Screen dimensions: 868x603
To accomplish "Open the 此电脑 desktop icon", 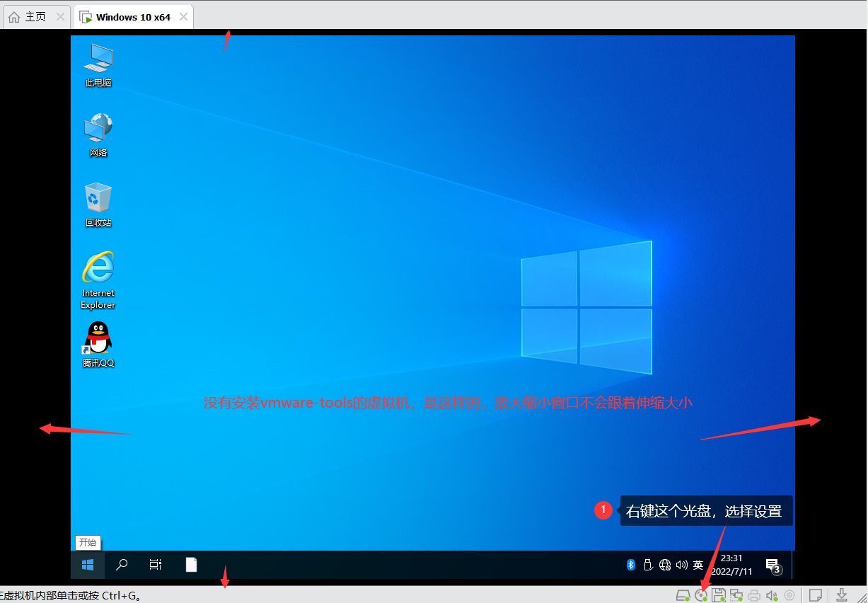I will 98,65.
